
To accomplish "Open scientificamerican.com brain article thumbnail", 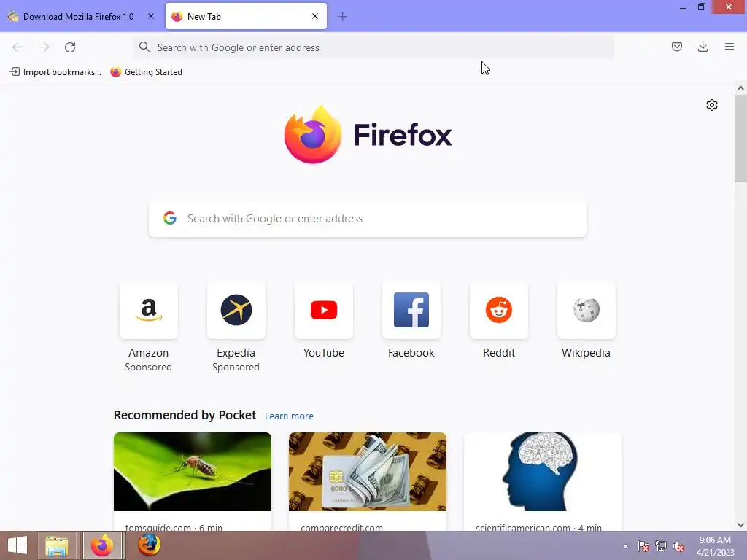I will (x=543, y=472).
